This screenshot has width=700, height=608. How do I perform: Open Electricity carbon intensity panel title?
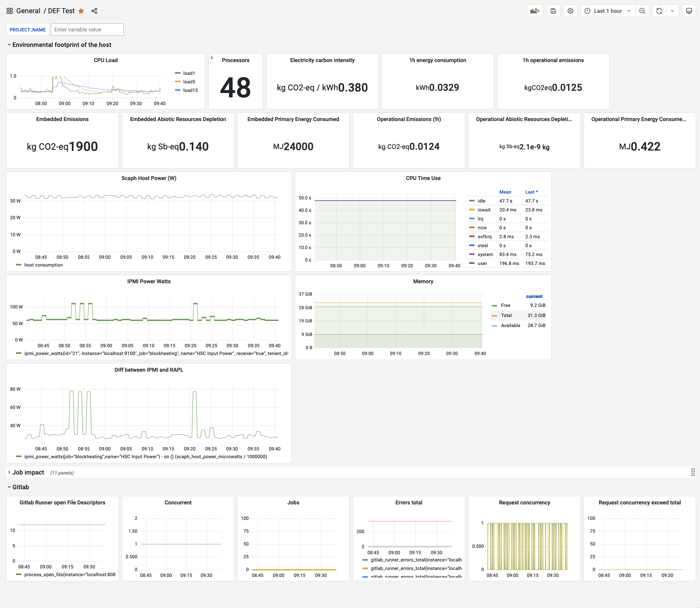pos(322,60)
